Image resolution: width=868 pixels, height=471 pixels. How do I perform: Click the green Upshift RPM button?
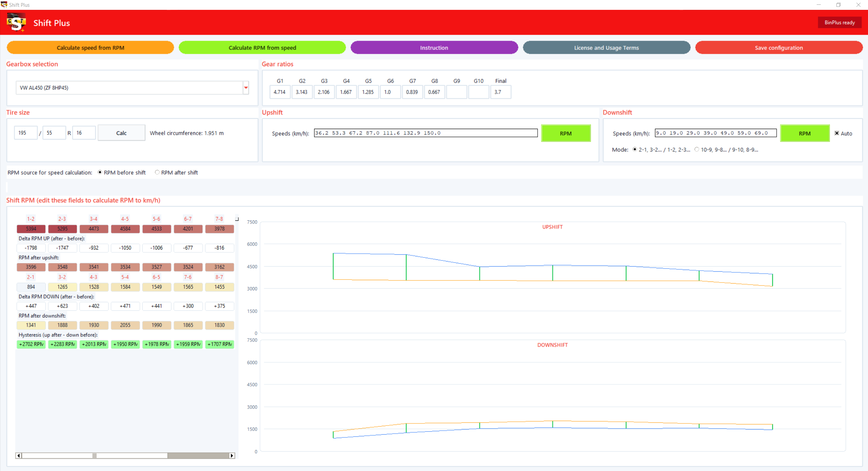pyautogui.click(x=565, y=133)
